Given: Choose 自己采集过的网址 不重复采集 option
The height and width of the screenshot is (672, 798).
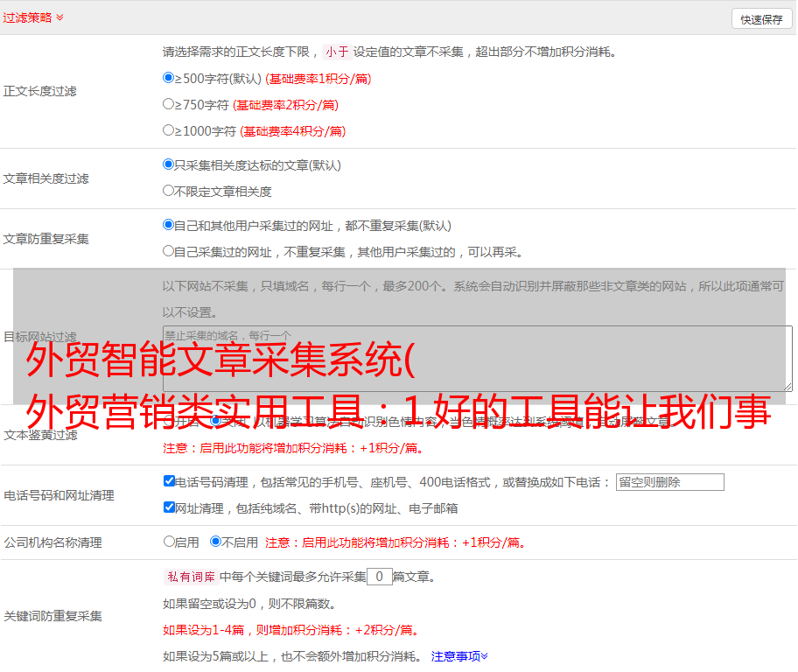Looking at the screenshot, I should click(x=169, y=250).
